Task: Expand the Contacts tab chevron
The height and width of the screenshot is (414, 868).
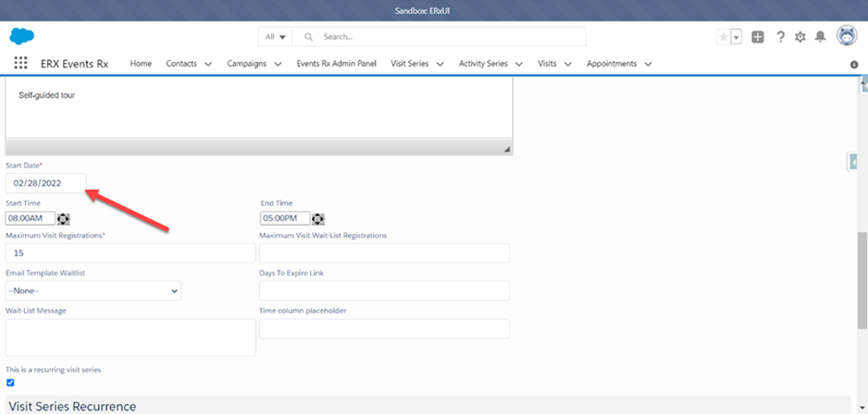Action: (208, 64)
